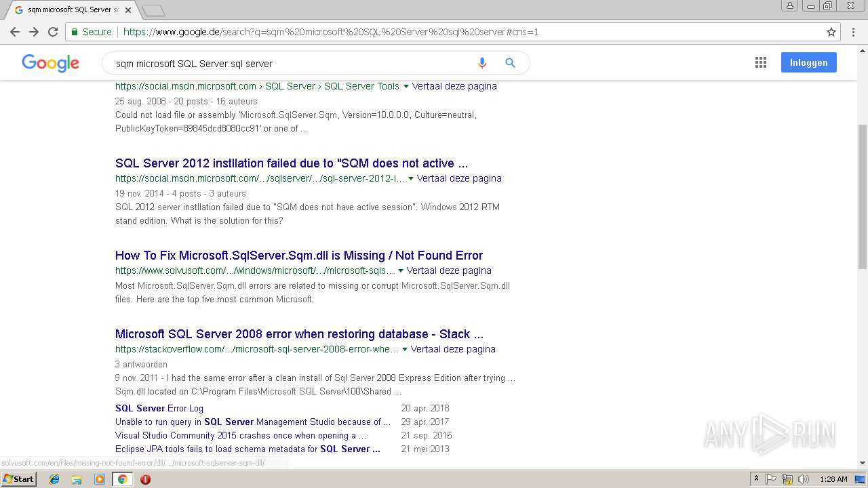Click the system clock showing 1:28 AM
The width and height of the screenshot is (868, 488).
pyautogui.click(x=833, y=479)
